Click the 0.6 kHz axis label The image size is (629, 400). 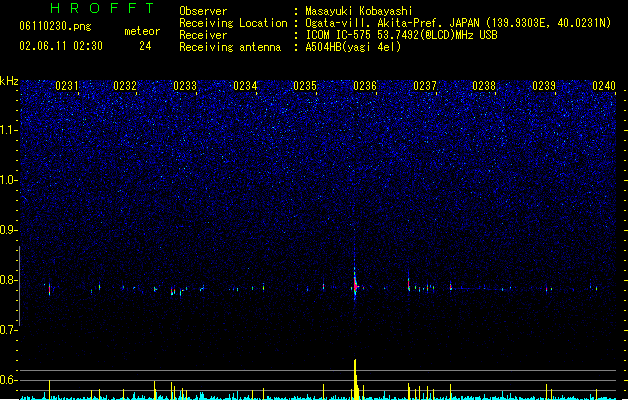click(8, 380)
